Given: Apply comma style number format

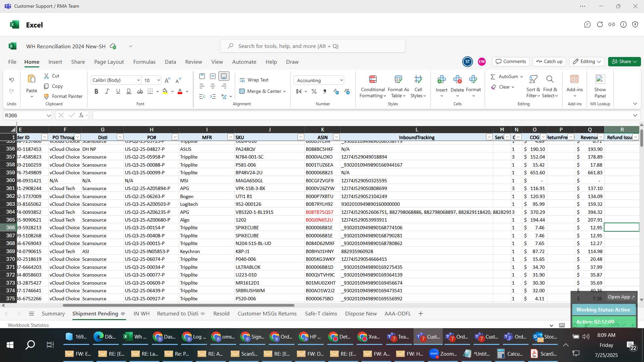Looking at the screenshot, I should click(325, 91).
